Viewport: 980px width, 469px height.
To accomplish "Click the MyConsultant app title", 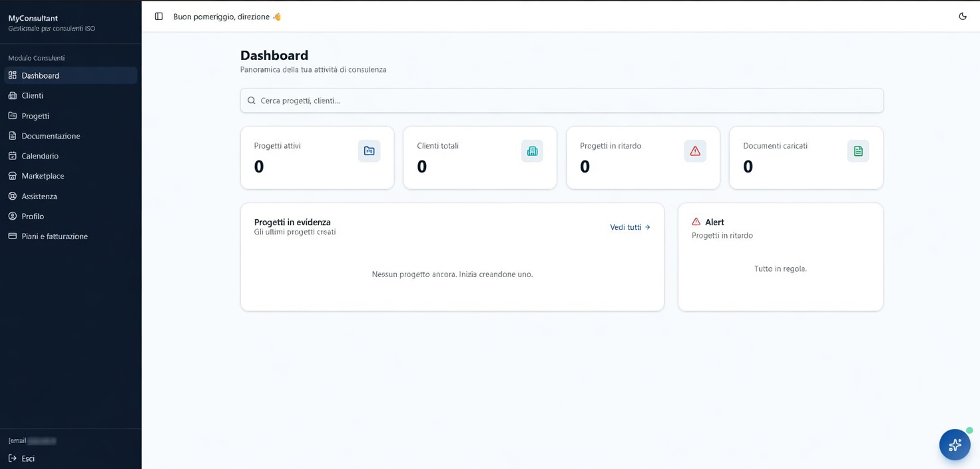I will click(33, 18).
